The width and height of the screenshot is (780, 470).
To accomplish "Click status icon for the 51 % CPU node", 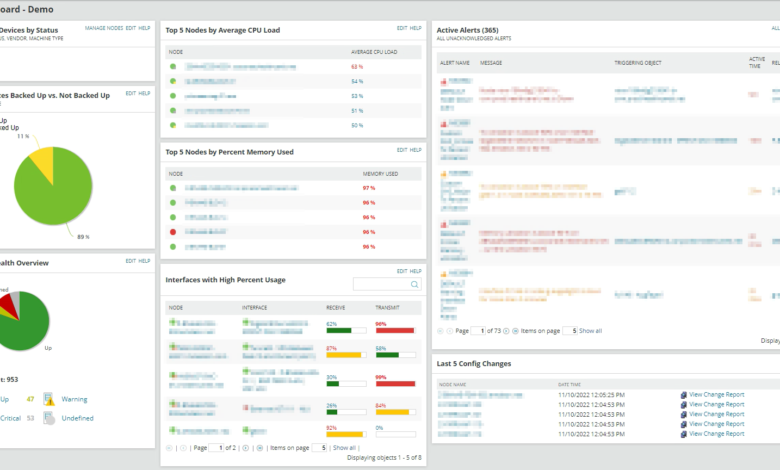I will coord(173,110).
